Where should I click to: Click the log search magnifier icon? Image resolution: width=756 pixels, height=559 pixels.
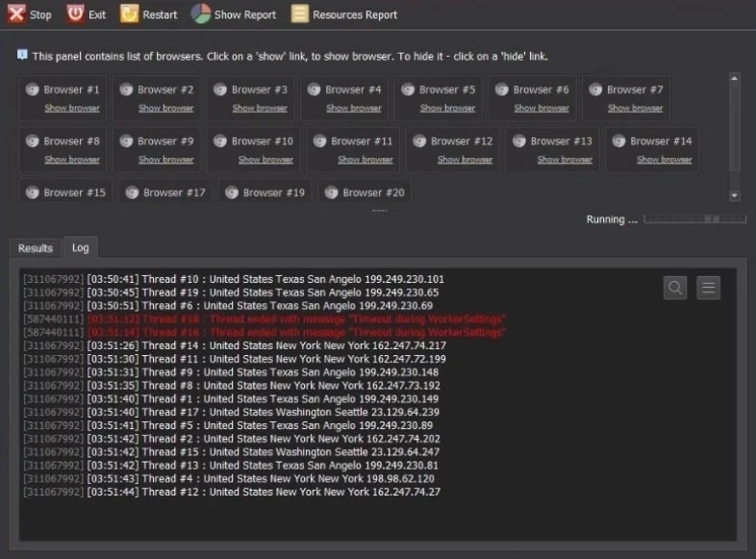(675, 288)
